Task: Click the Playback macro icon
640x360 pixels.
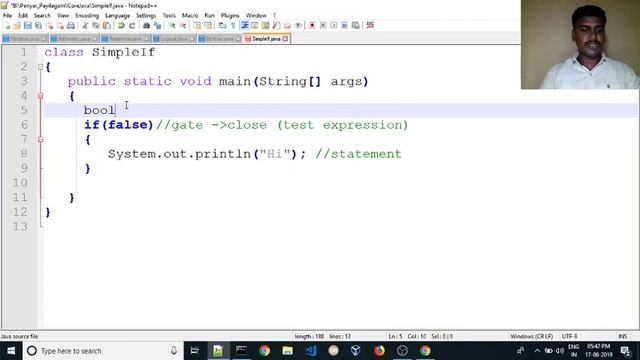Action: click(x=333, y=25)
